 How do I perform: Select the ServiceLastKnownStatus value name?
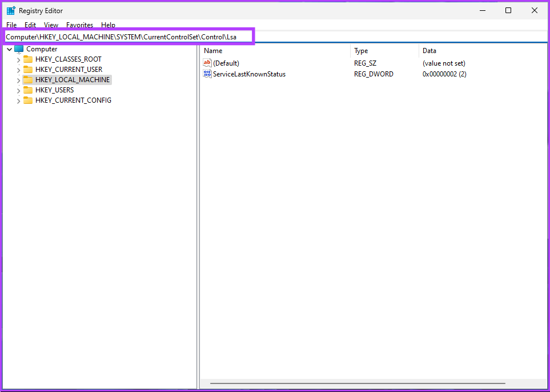[250, 74]
